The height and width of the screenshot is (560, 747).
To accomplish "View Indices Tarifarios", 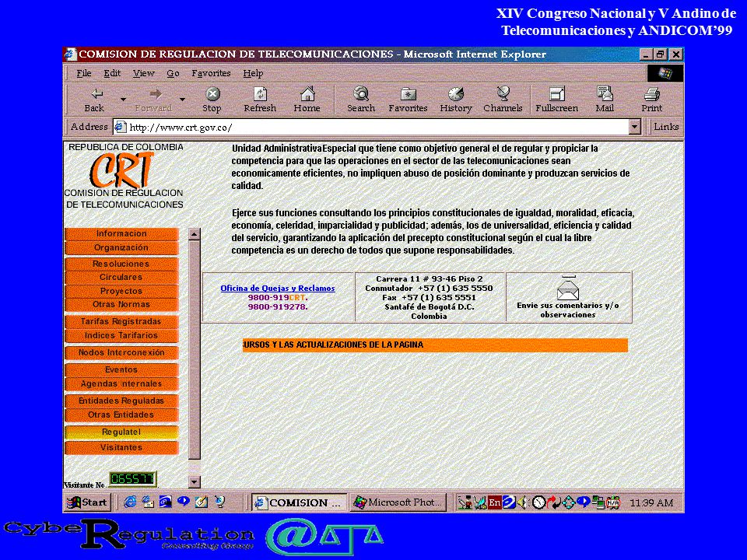I will pos(121,336).
